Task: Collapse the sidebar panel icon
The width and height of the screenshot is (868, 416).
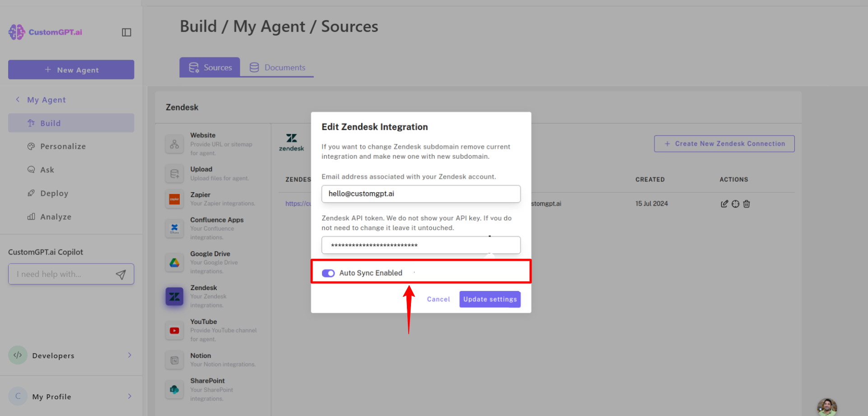Action: 126,32
